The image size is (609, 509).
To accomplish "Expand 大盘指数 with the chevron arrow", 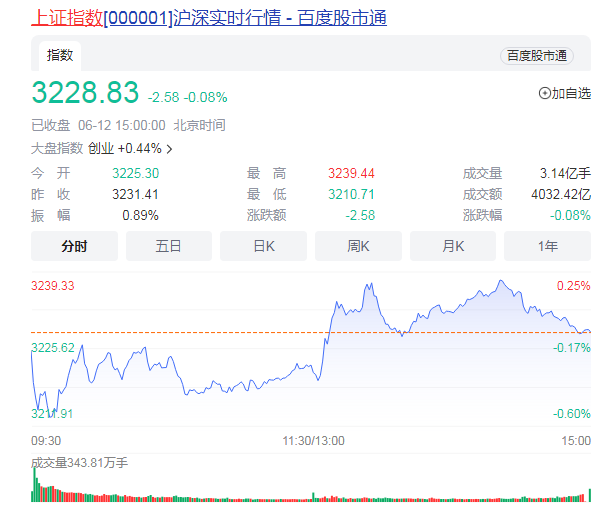I will click(169, 149).
